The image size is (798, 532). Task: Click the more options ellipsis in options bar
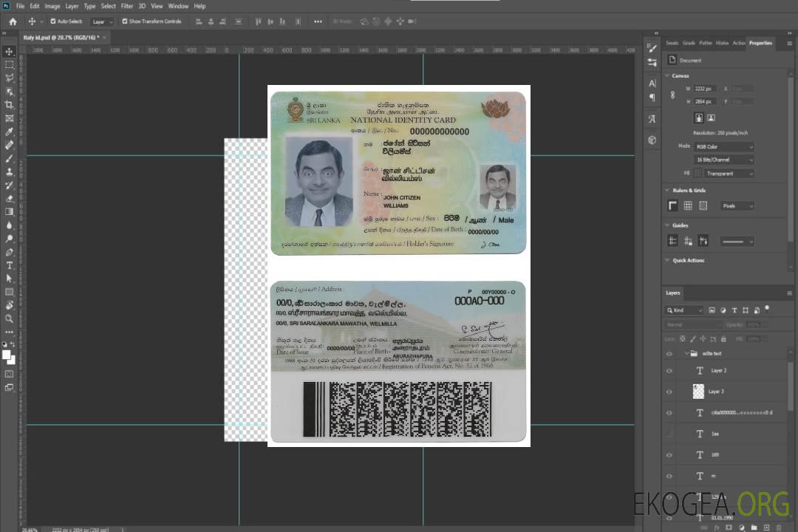click(x=318, y=21)
